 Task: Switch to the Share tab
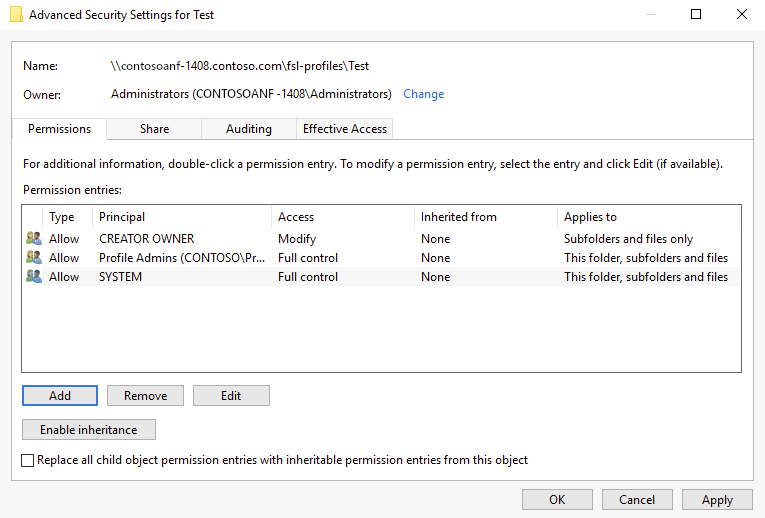click(154, 129)
